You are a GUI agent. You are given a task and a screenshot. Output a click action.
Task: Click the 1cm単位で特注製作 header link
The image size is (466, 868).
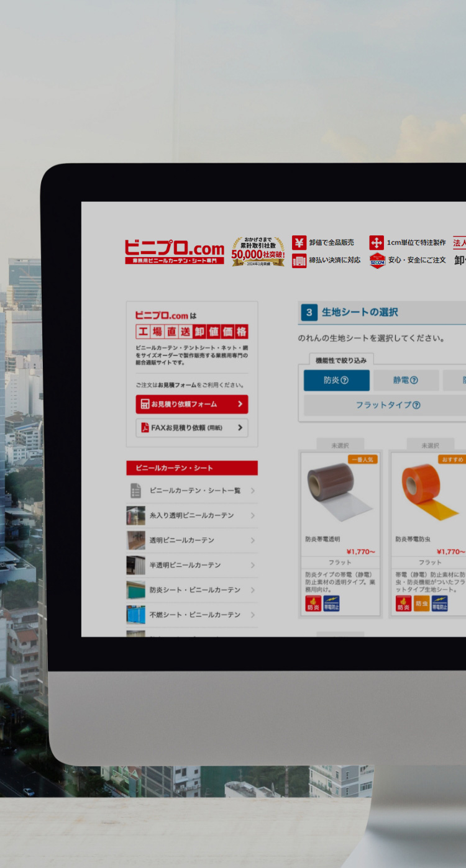(416, 242)
